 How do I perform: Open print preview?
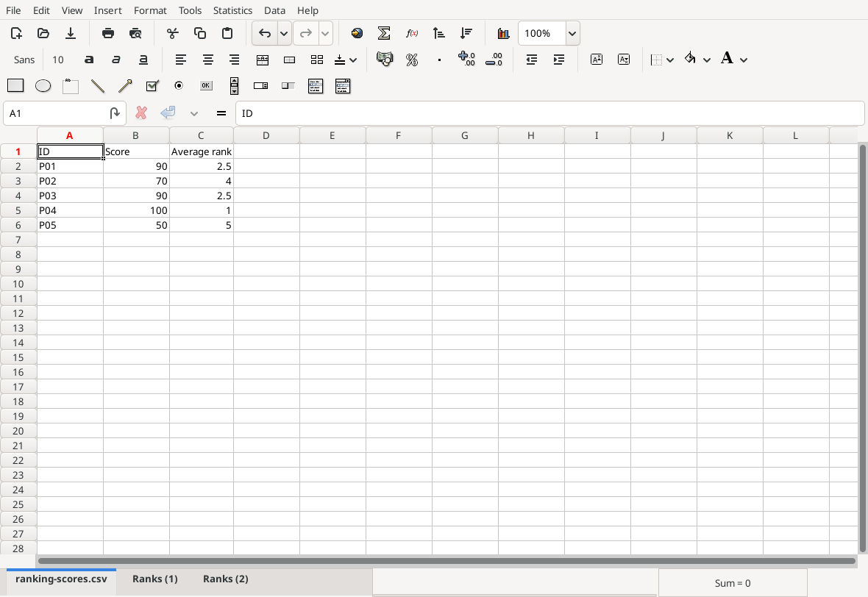click(x=135, y=33)
